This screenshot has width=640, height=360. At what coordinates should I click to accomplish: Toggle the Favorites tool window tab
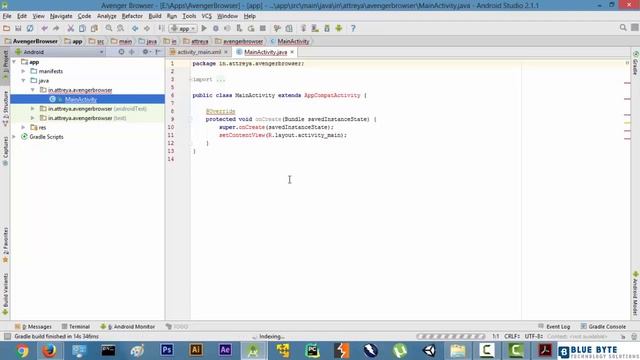(x=5, y=245)
